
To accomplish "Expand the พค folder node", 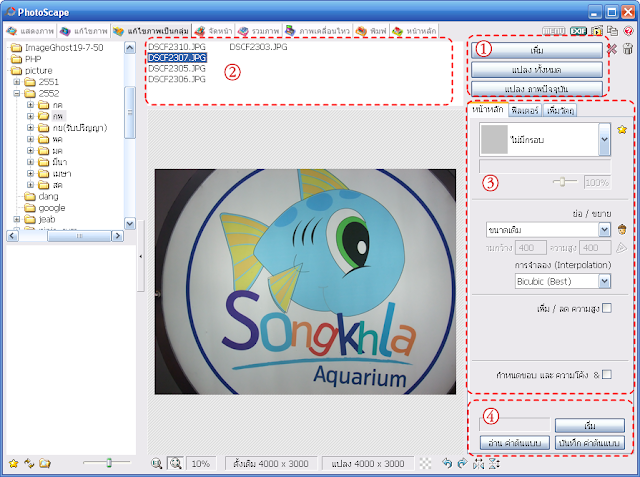I will pos(30,139).
